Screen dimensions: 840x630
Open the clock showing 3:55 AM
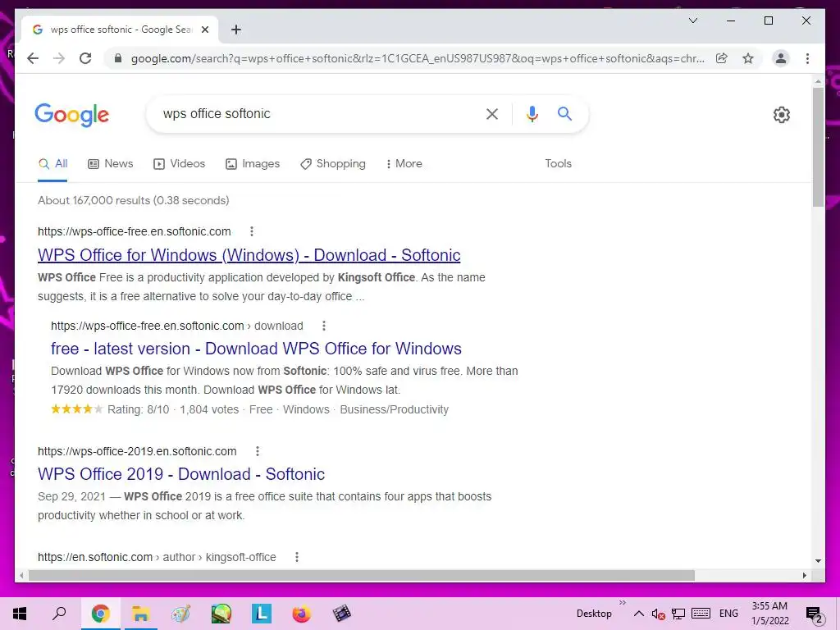769,614
